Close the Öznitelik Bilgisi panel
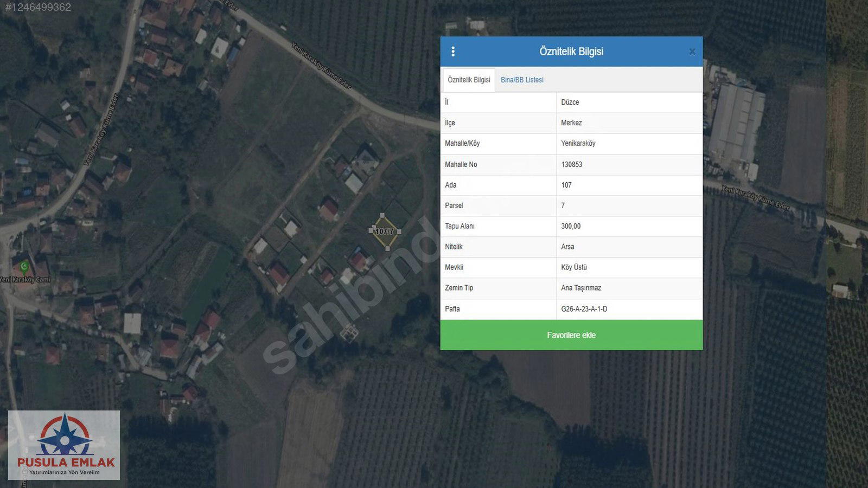The height and width of the screenshot is (488, 868). tap(692, 52)
